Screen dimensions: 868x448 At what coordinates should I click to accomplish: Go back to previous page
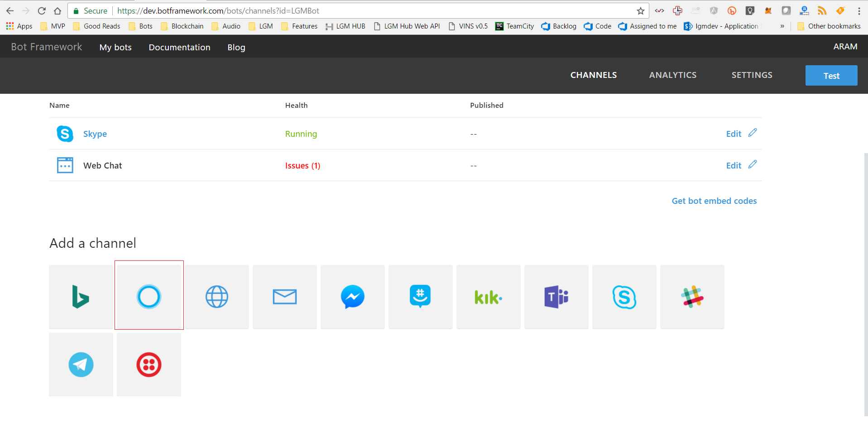point(10,11)
